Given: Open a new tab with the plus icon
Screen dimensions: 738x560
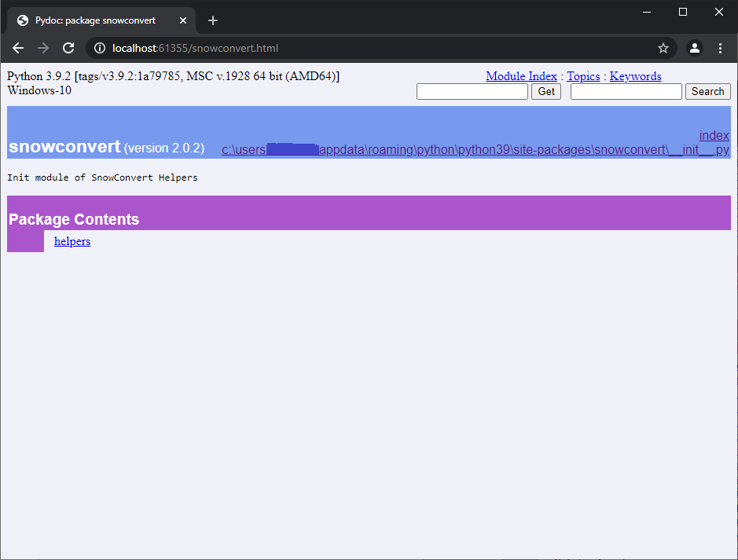Looking at the screenshot, I should coord(212,20).
